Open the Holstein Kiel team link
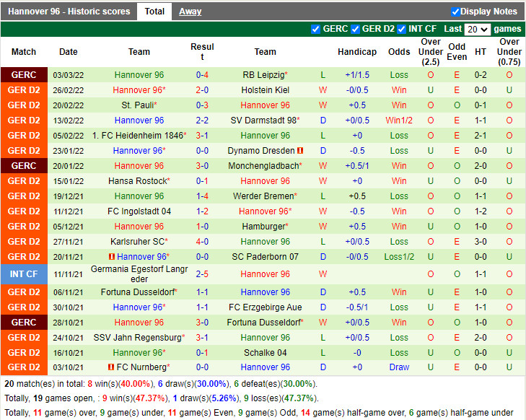The width and height of the screenshot is (526, 420). coord(266,90)
